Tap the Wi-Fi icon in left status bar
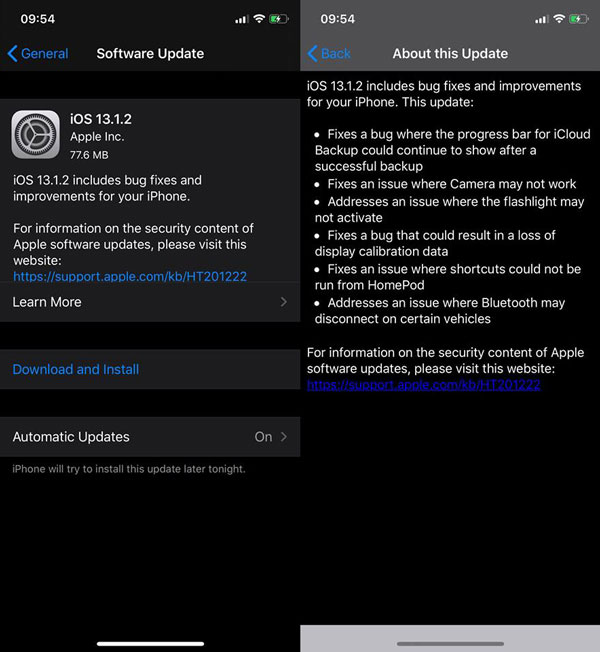 tap(259, 19)
